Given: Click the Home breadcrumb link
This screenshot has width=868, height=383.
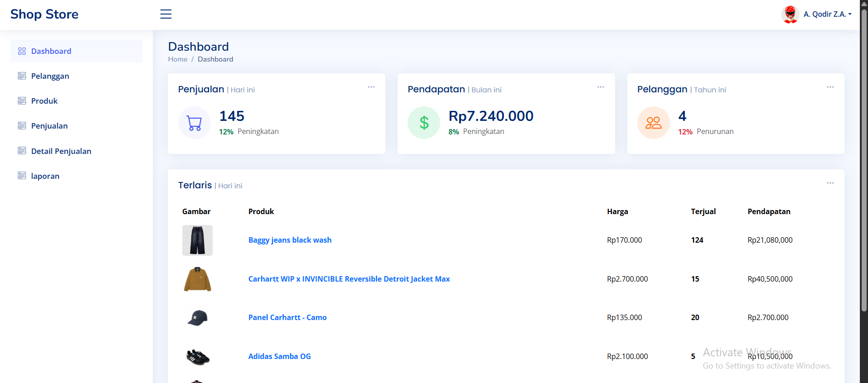Looking at the screenshot, I should 177,59.
